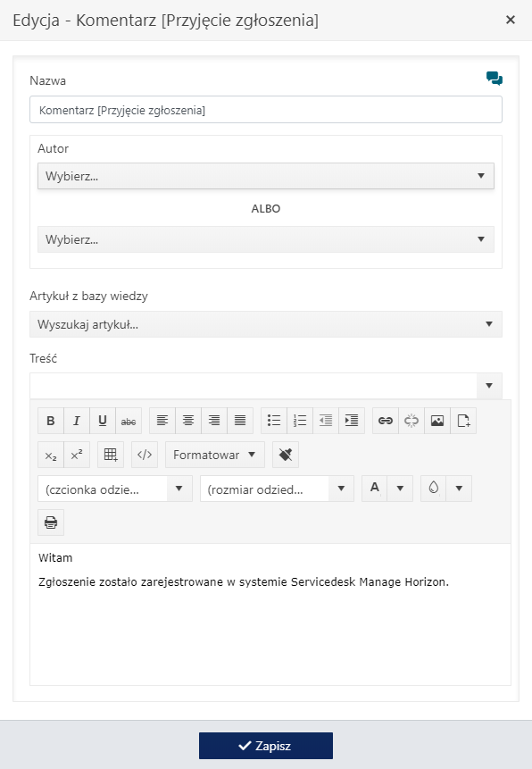Apply italic formatting to text

coord(77,421)
